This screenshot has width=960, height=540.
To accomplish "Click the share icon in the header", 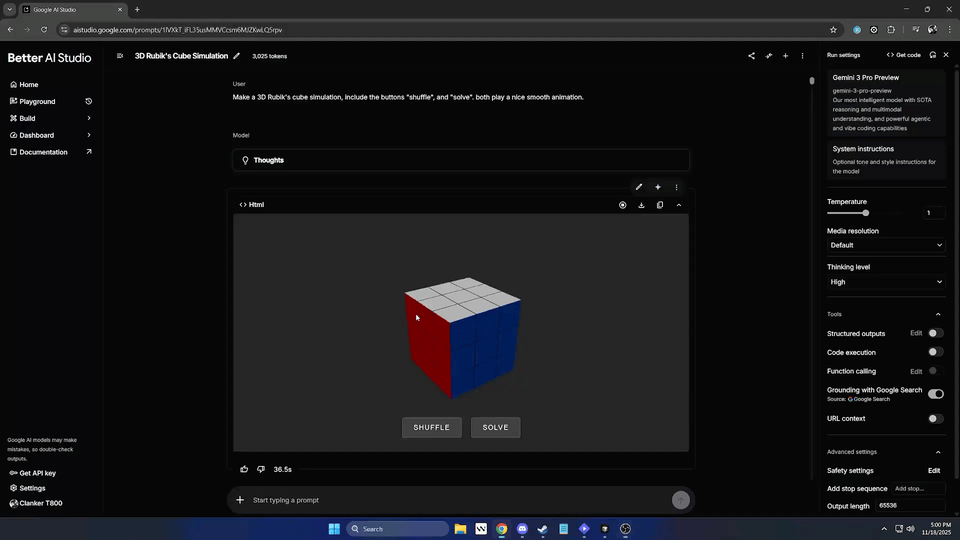I will (x=751, y=56).
